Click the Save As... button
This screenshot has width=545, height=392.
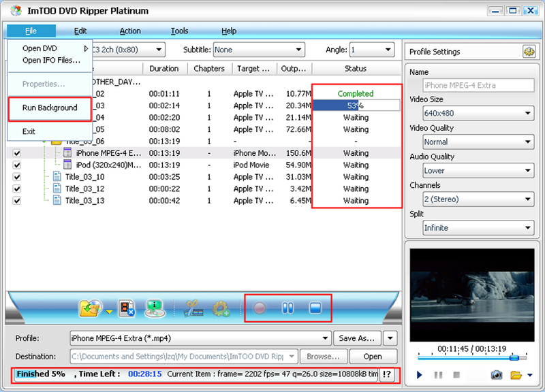357,338
